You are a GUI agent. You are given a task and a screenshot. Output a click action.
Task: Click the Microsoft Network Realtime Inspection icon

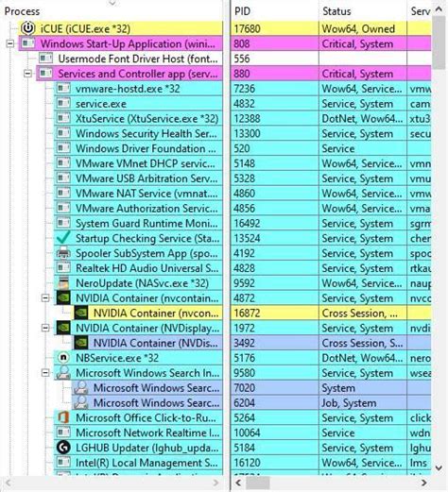(x=63, y=433)
